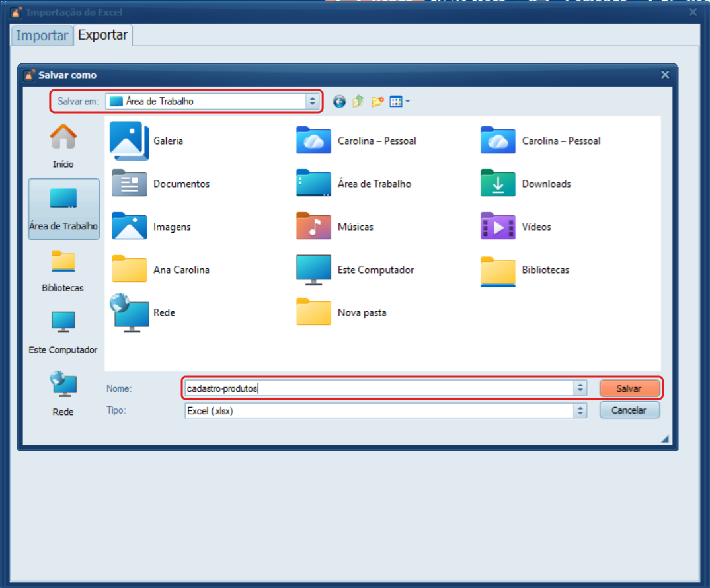Open the view options menu in the toolbar

tap(399, 102)
